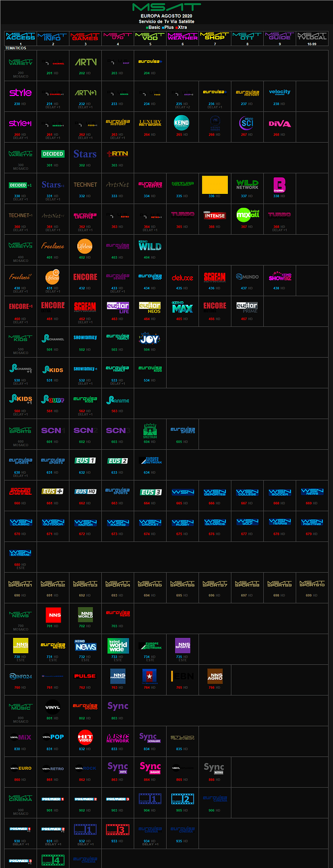Open the Style channel 230 logo
This screenshot has width=333, height=868.
(21, 92)
